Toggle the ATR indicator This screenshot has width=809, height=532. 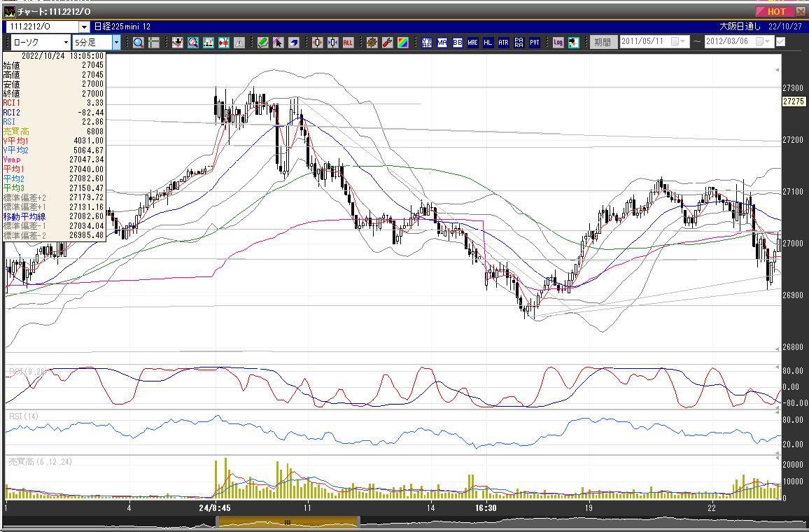(504, 42)
